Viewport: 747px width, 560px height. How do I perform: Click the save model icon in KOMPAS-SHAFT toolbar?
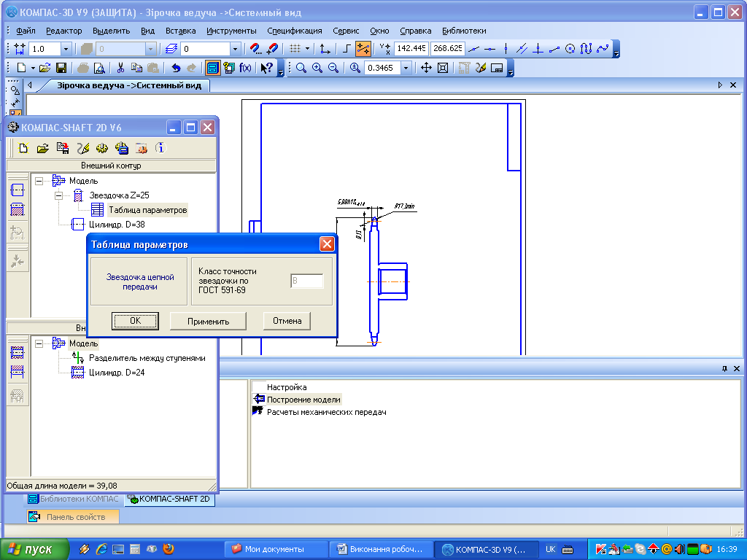click(63, 149)
